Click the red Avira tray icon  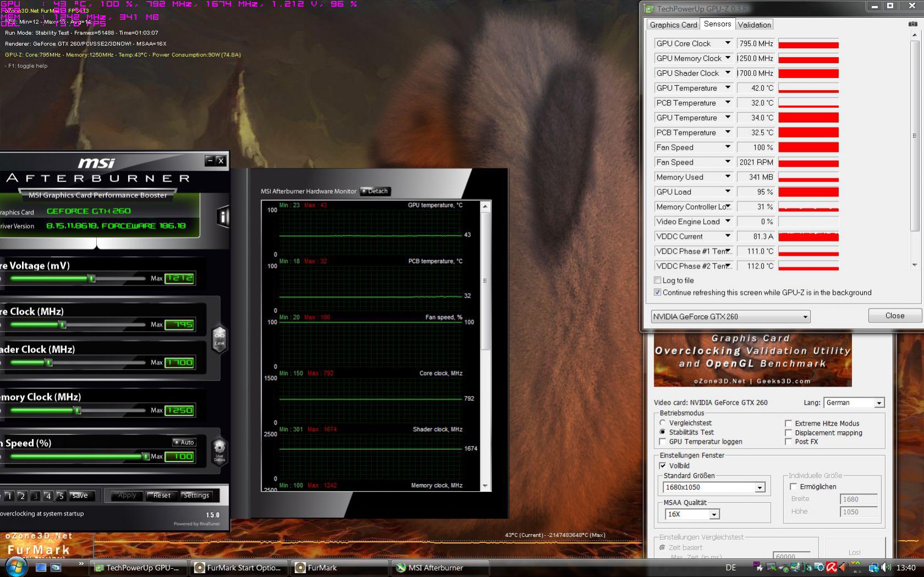point(831,568)
